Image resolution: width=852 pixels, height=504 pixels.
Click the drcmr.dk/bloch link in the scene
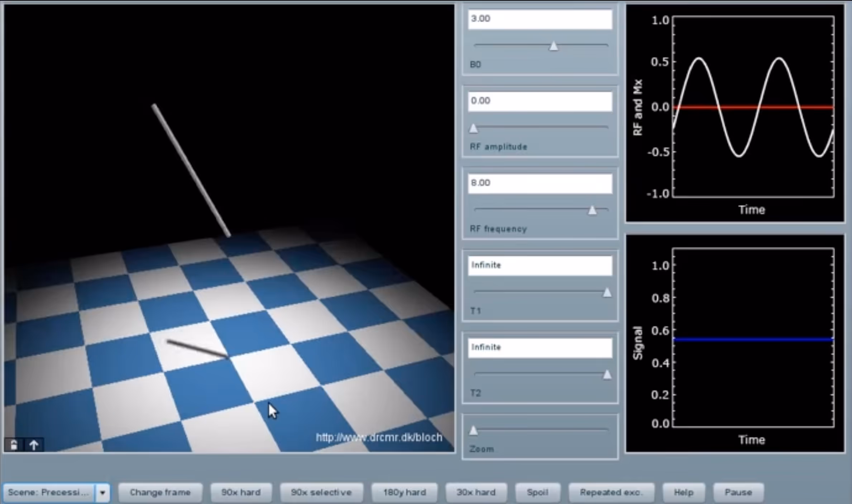pos(379,437)
